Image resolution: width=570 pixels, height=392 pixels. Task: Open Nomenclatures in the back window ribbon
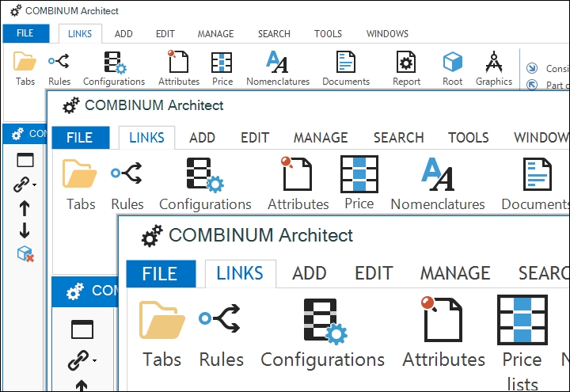[278, 68]
